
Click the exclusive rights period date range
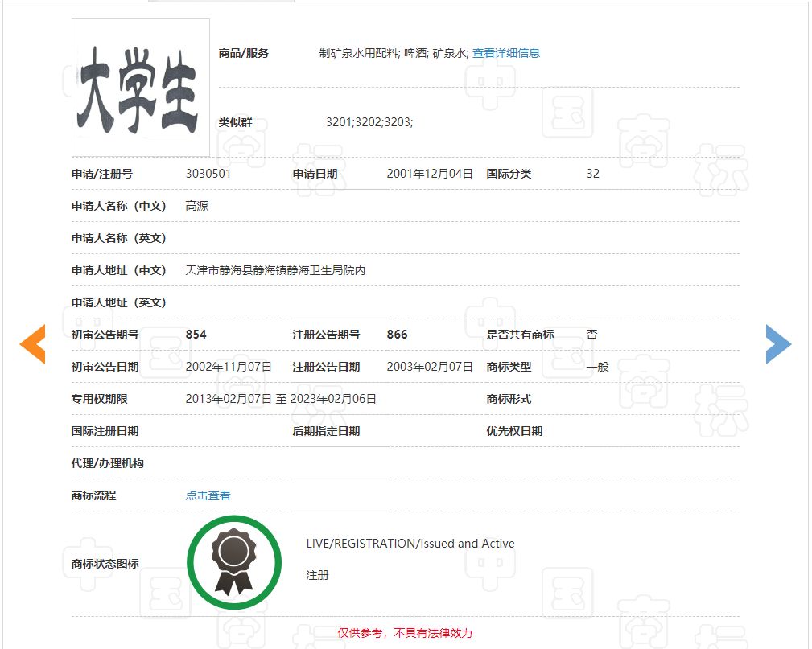pos(281,399)
